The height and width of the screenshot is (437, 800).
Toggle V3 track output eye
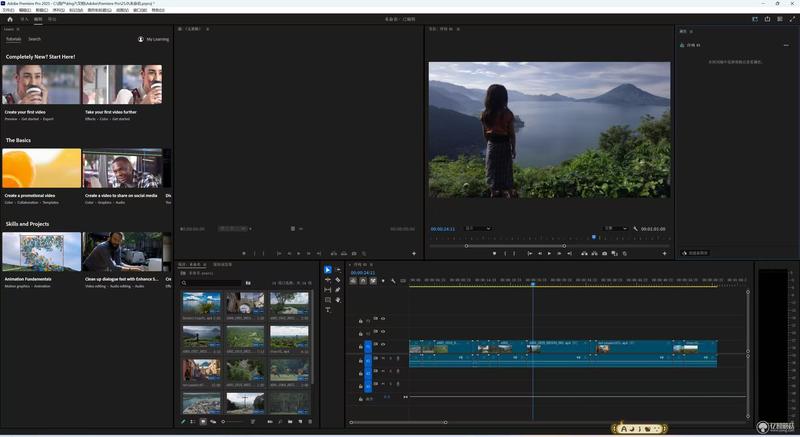point(383,319)
